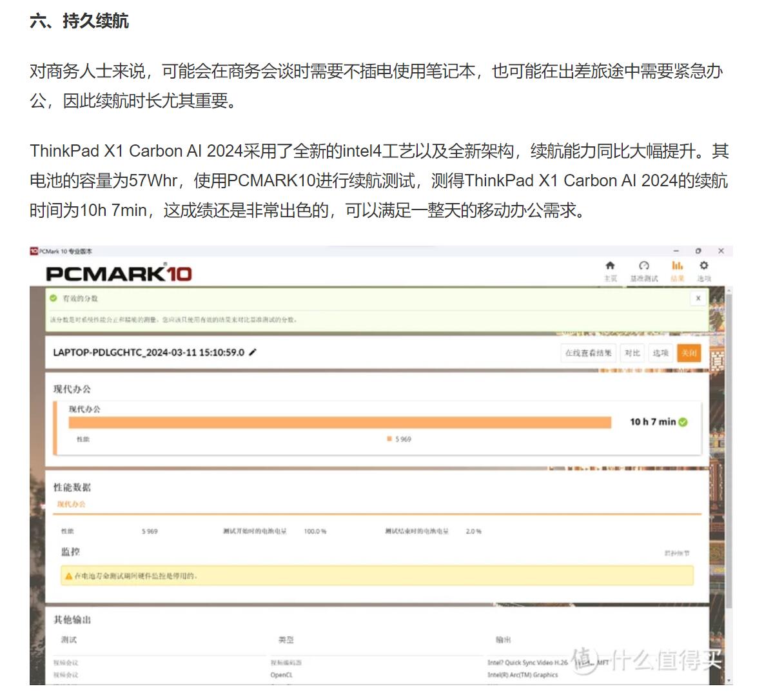Minimize the PCMark 10 window
Screen dimensions: 764x700
coord(676,251)
